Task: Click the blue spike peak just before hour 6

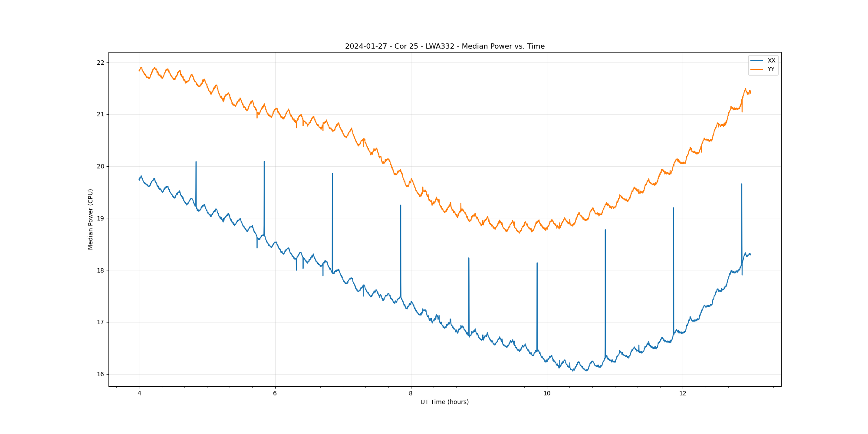Action: (264, 162)
